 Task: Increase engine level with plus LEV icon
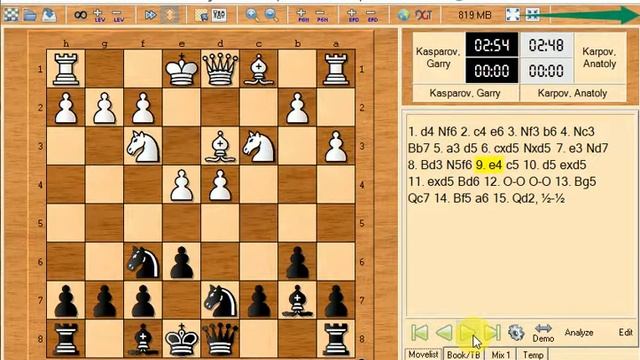coord(99,16)
